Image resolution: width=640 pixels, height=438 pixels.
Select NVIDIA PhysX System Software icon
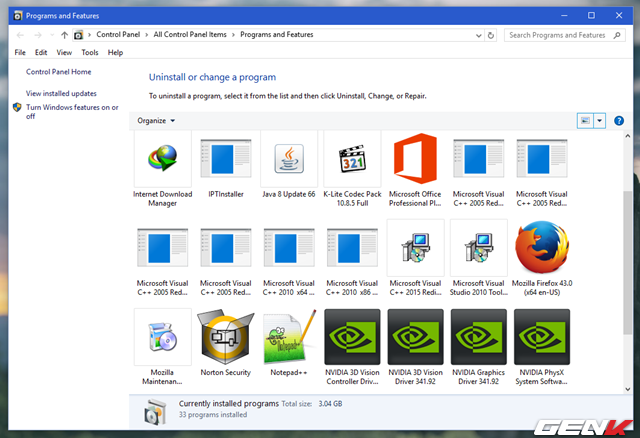click(542, 337)
